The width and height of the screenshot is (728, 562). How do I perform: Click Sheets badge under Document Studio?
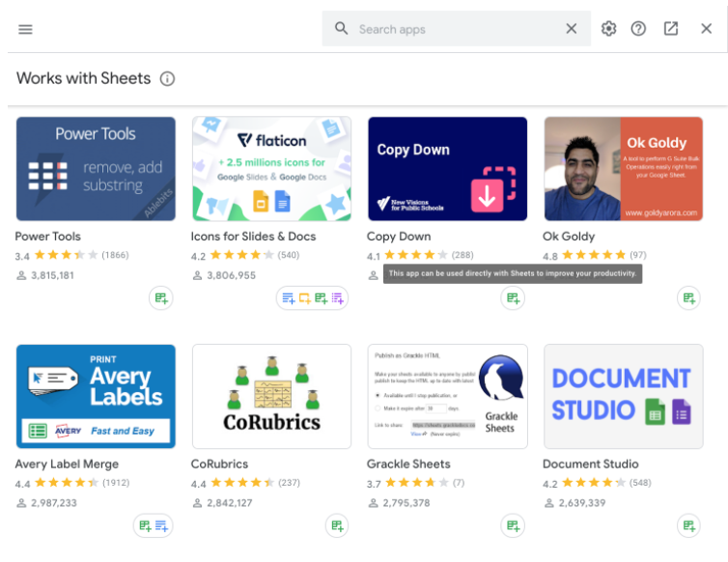tap(688, 525)
